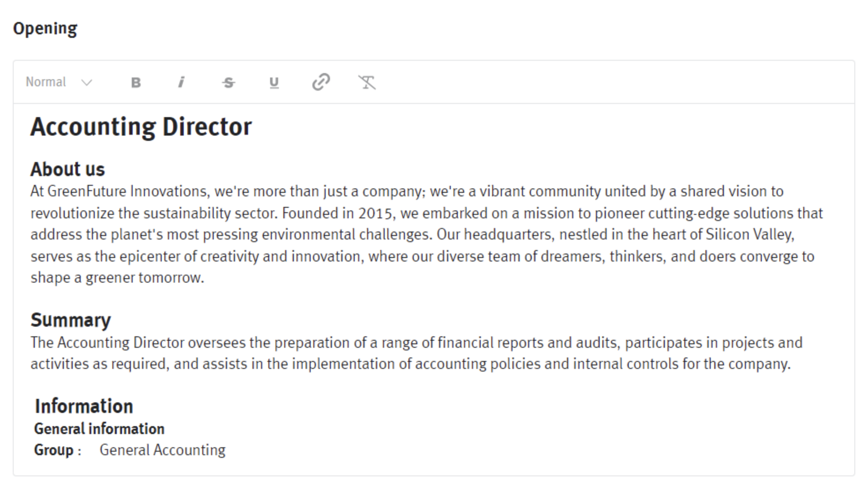This screenshot has height=486, width=868.
Task: Insert a hyperlink with the link icon
Action: coord(321,82)
